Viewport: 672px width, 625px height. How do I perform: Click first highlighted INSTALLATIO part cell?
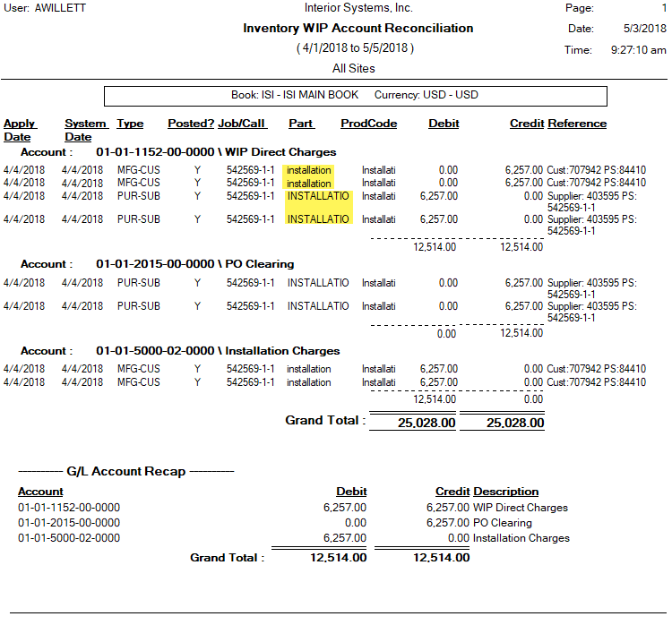coord(318,196)
